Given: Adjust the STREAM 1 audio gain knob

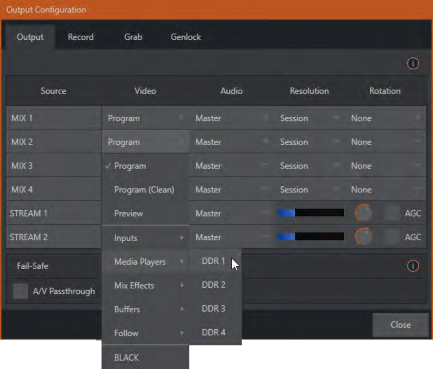Looking at the screenshot, I should click(x=363, y=213).
